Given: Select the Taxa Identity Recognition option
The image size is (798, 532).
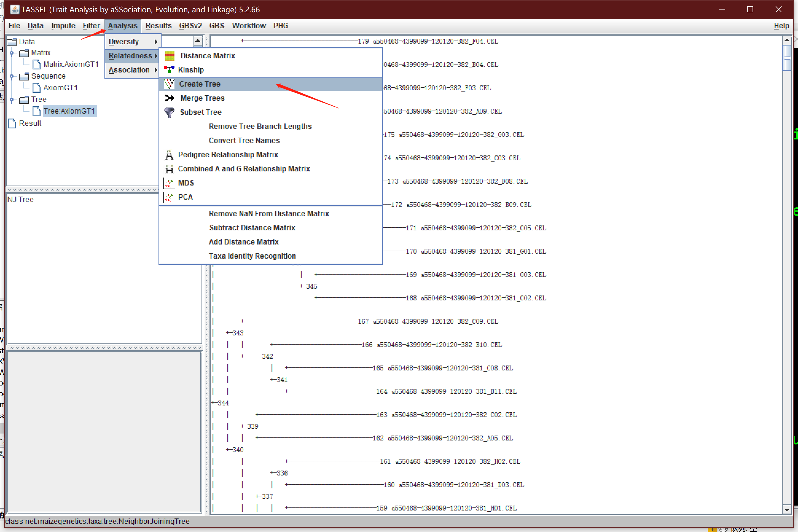Looking at the screenshot, I should point(252,255).
